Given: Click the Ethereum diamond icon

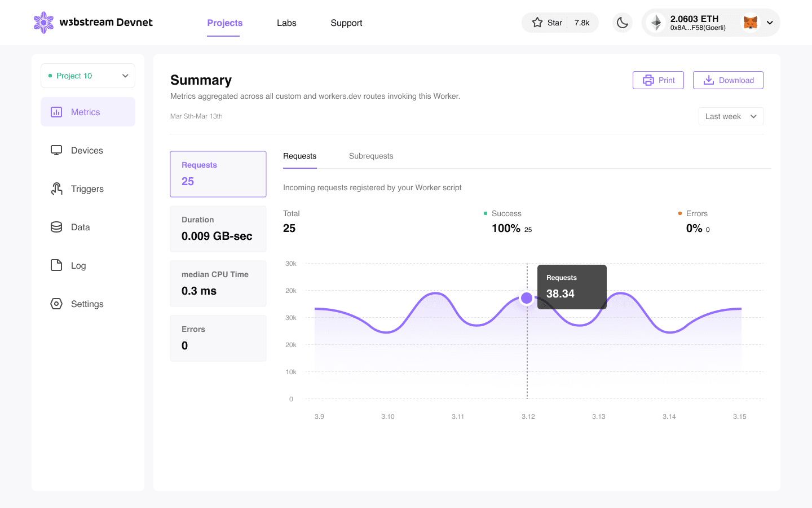Looking at the screenshot, I should click(x=656, y=23).
